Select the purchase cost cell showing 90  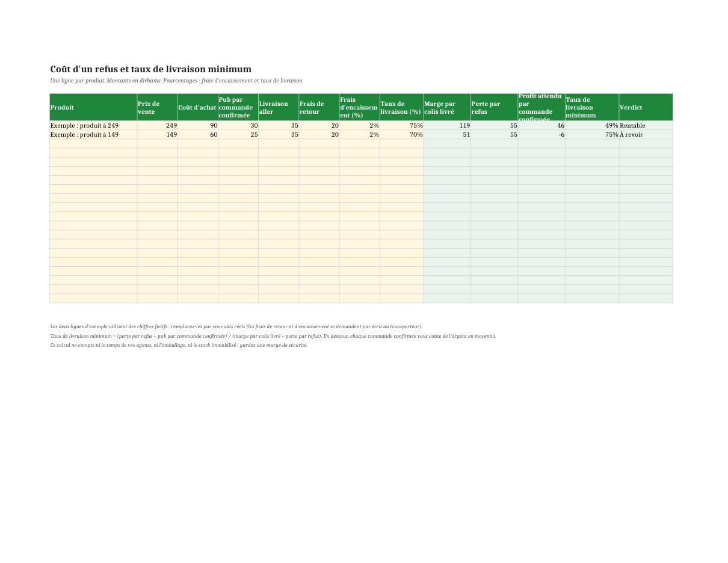tap(198, 126)
